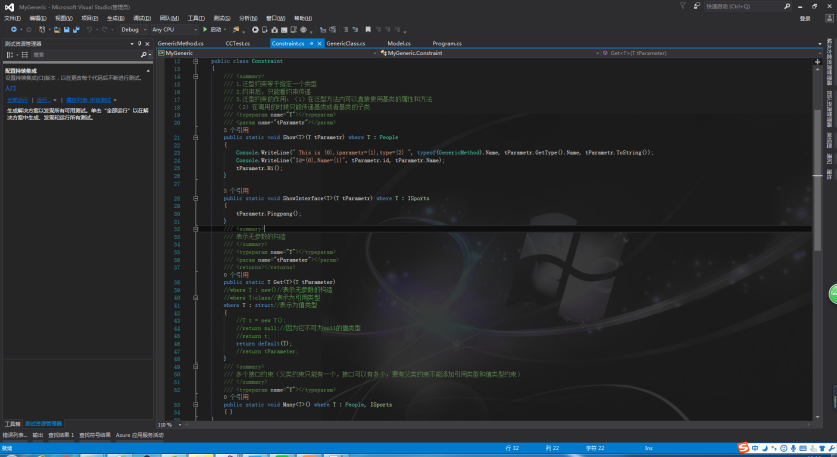The image size is (837, 457).
Task: Click the Undo arrow icon in toolbar
Action: (89, 29)
